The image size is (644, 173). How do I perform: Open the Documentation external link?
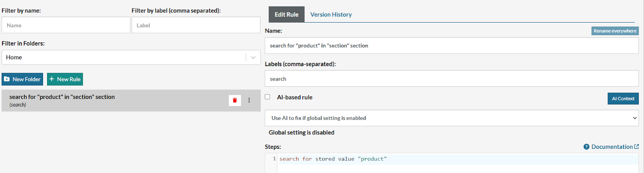click(614, 147)
